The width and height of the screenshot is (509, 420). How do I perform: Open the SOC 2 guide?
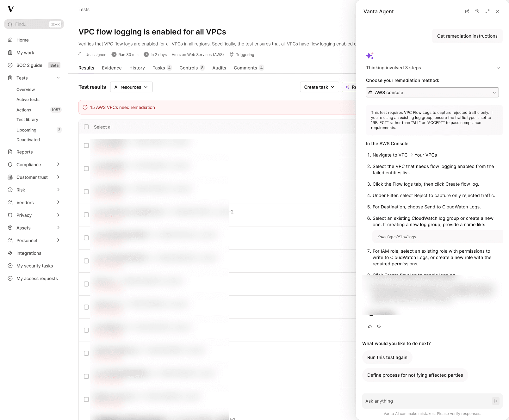29,65
